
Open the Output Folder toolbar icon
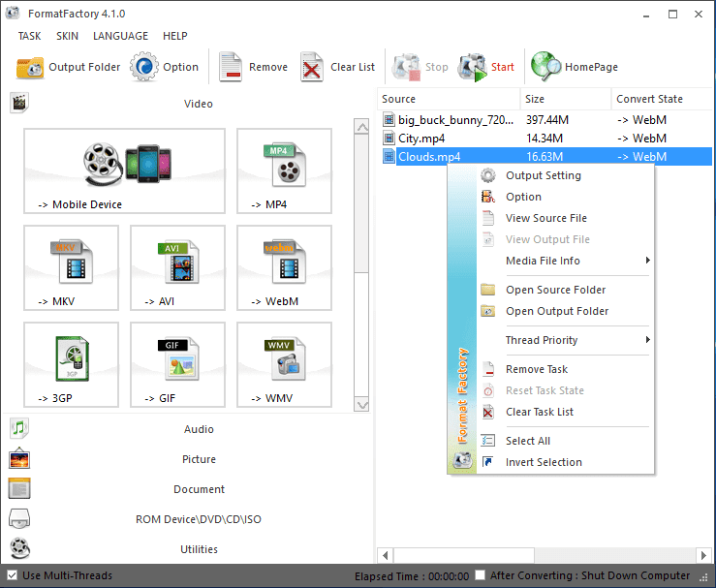point(30,68)
